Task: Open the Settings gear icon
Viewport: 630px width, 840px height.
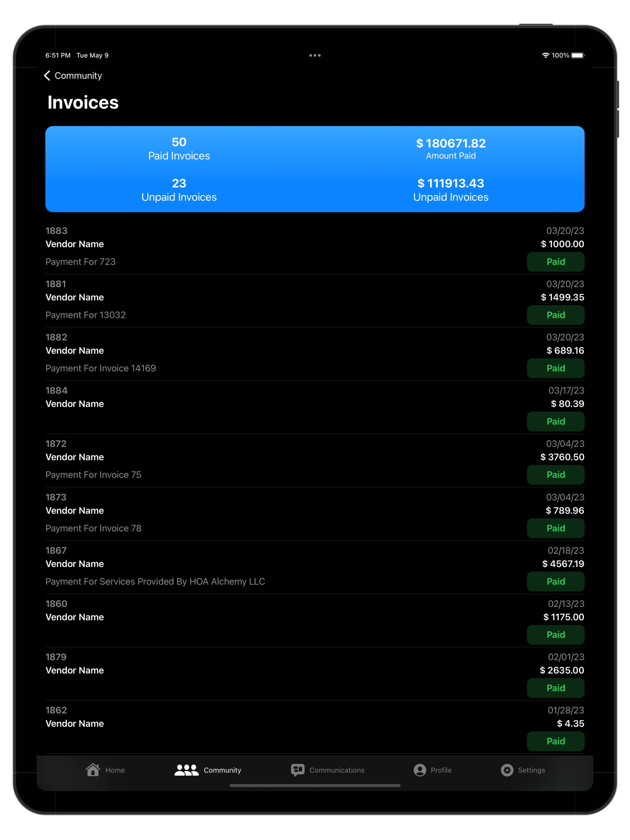Action: point(507,770)
